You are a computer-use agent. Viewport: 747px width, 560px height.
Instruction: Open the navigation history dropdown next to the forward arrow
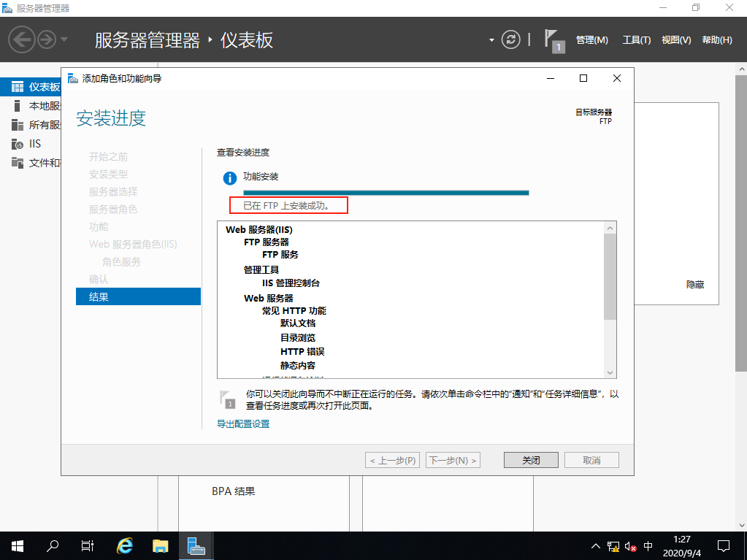64,39
